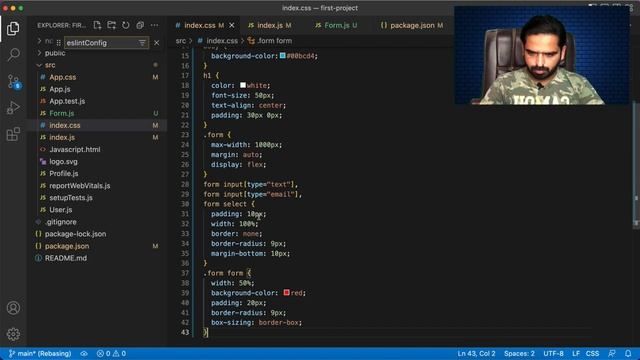Image resolution: width=640 pixels, height=360 pixels.
Task: Open User.js file
Action: 60,210
